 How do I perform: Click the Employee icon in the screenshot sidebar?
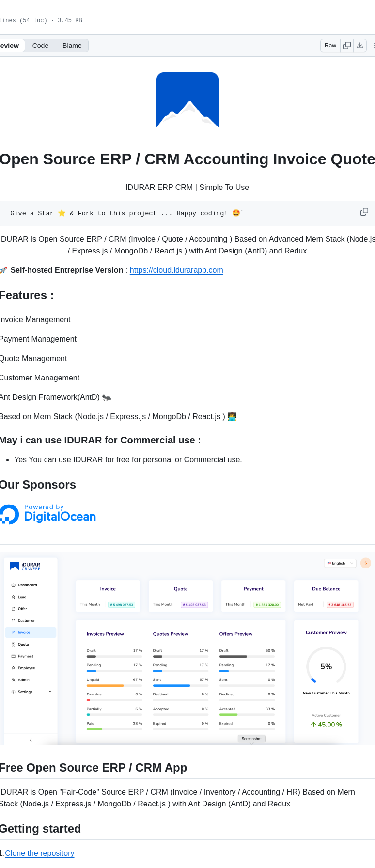coord(13,668)
